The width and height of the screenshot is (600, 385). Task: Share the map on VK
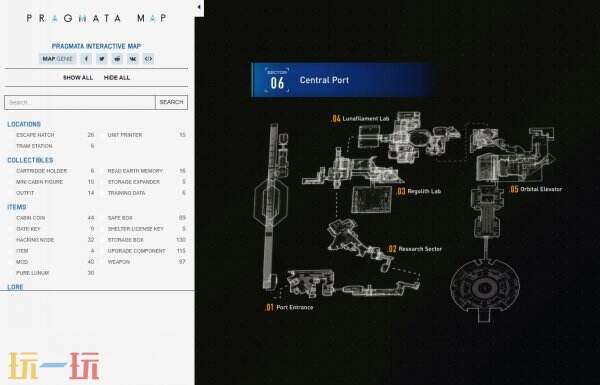click(x=133, y=59)
